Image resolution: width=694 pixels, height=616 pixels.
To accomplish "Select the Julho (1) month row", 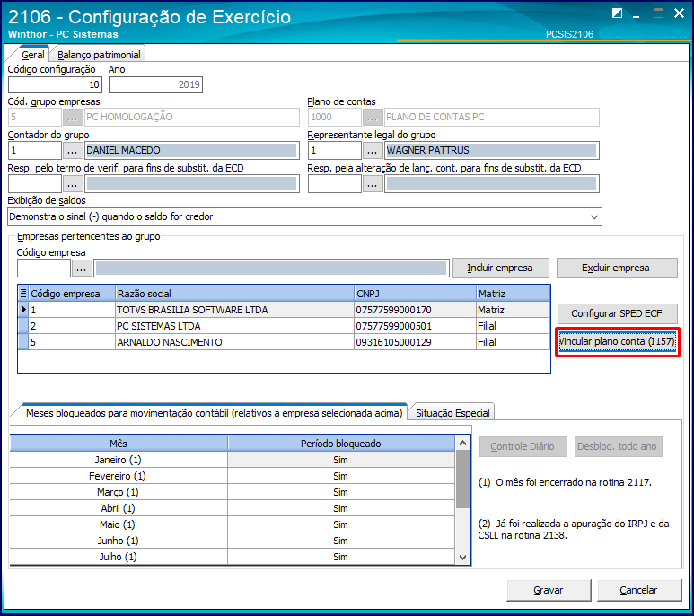I will (x=232, y=557).
